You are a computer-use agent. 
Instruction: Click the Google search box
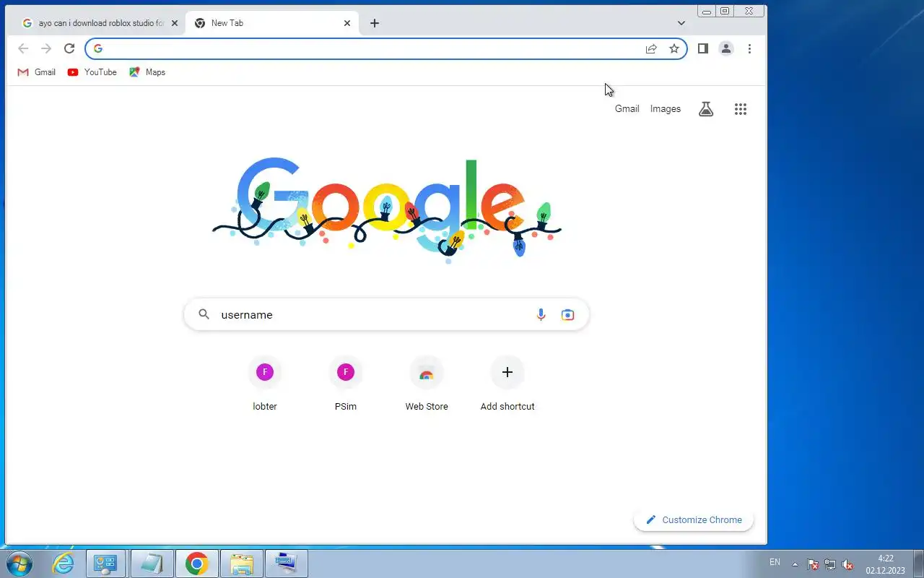(x=386, y=314)
